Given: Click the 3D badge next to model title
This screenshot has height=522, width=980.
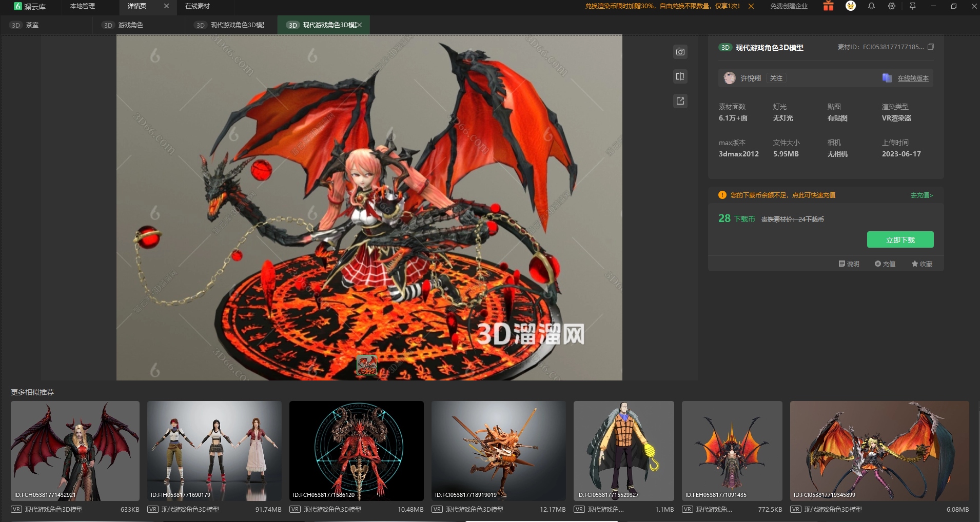Looking at the screenshot, I should (725, 47).
